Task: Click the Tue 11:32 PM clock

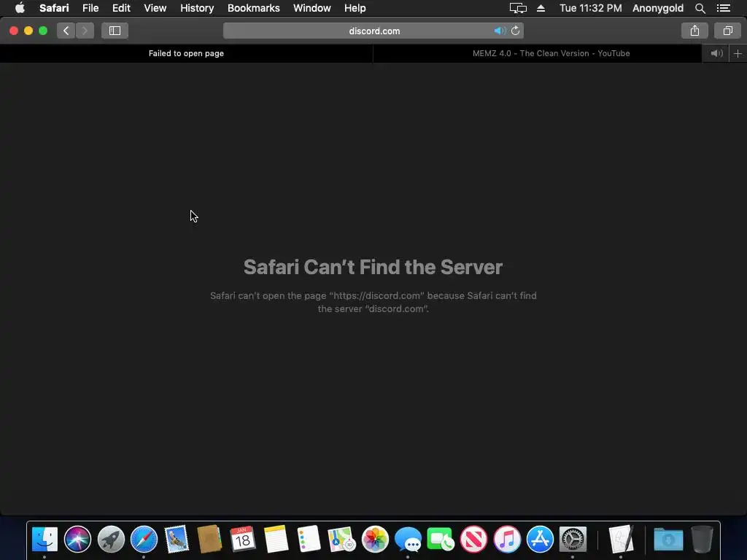Action: [x=591, y=8]
